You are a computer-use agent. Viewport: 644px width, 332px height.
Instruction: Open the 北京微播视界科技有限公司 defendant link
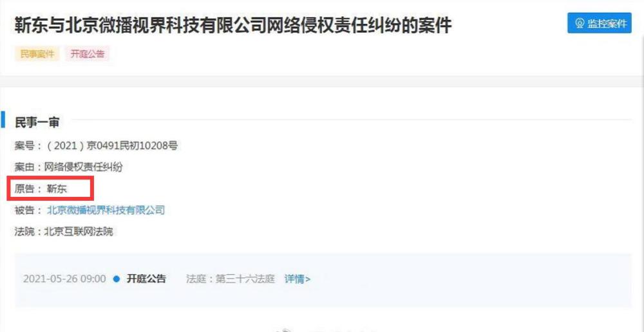106,210
